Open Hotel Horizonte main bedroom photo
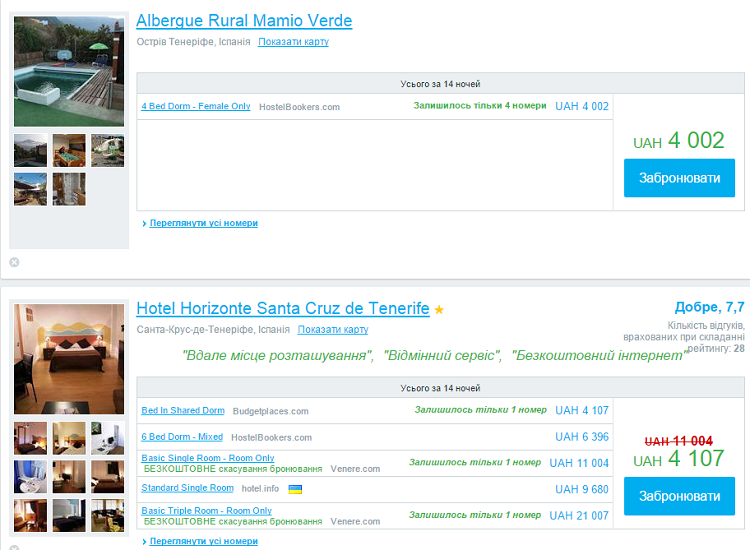This screenshot has width=750, height=550. [69, 358]
